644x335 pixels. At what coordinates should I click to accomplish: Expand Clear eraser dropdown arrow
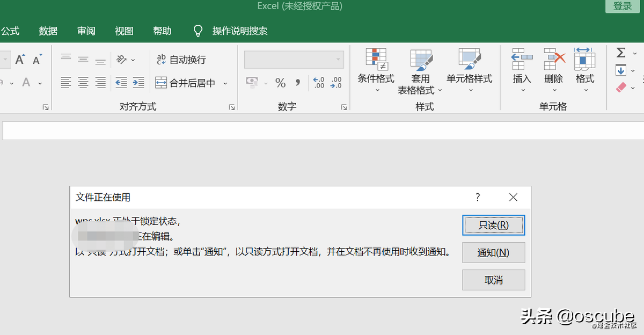tap(633, 88)
